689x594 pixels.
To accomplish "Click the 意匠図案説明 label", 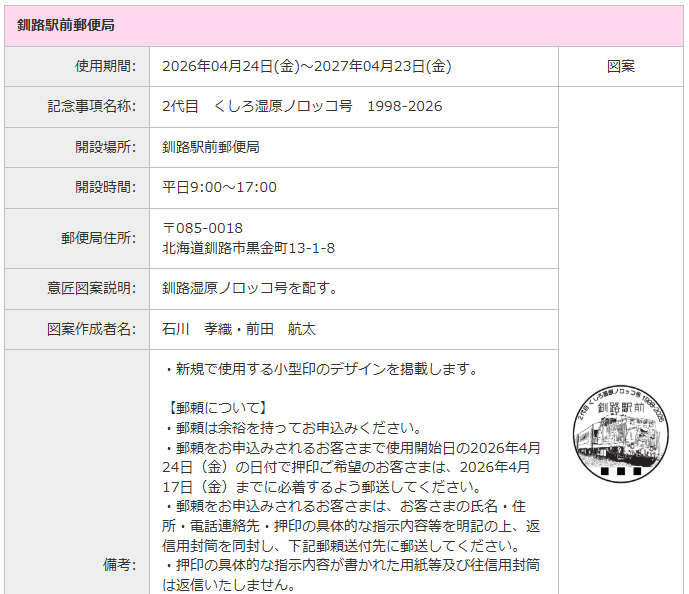I will [x=92, y=288].
